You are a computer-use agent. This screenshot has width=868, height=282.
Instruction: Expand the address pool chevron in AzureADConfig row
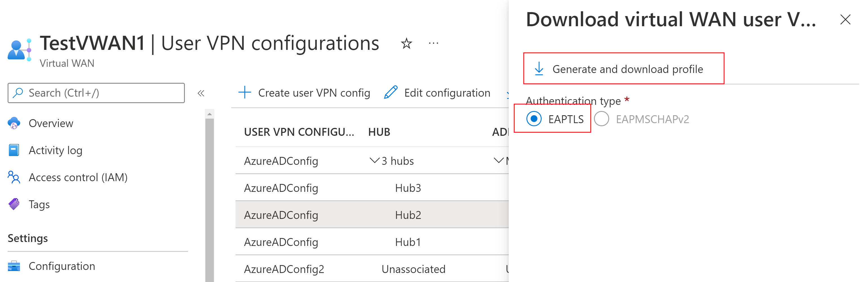(x=498, y=161)
